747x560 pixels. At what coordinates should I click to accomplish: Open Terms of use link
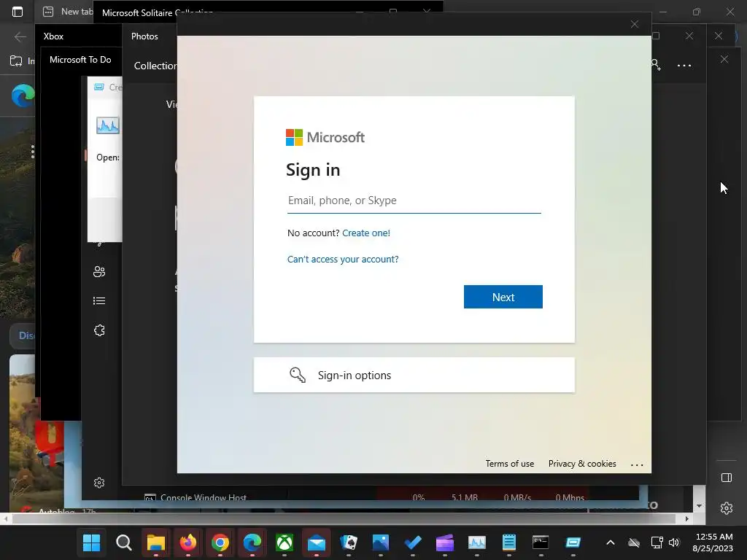point(510,464)
